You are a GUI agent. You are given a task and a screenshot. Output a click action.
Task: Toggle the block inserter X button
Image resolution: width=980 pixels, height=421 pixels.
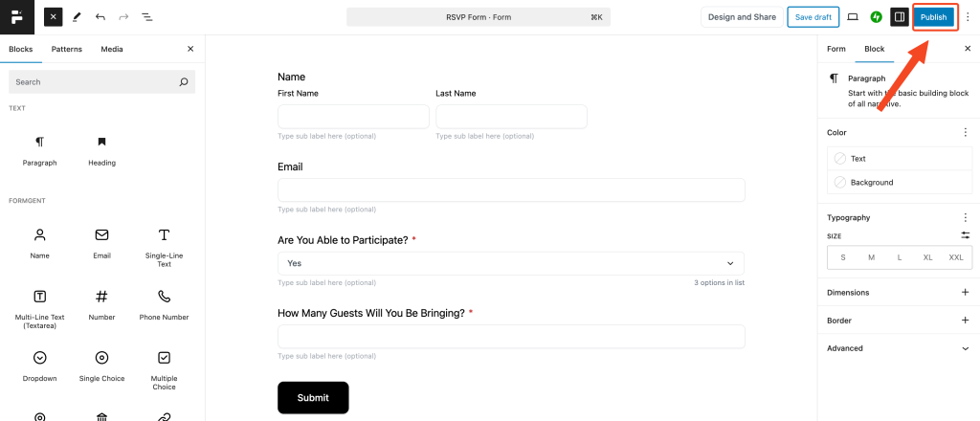point(54,17)
